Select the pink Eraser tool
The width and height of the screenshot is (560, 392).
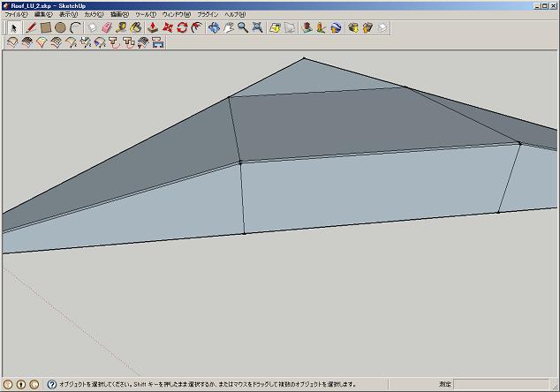click(107, 27)
